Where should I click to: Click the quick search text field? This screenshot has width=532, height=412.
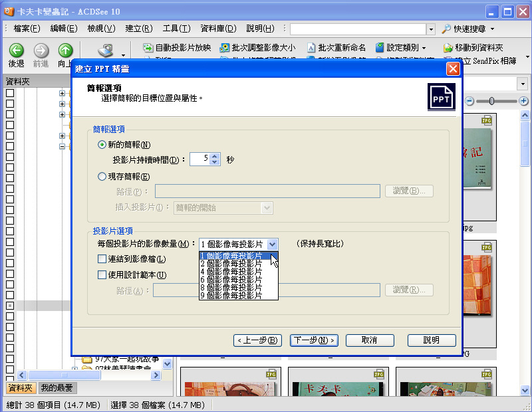(x=358, y=29)
